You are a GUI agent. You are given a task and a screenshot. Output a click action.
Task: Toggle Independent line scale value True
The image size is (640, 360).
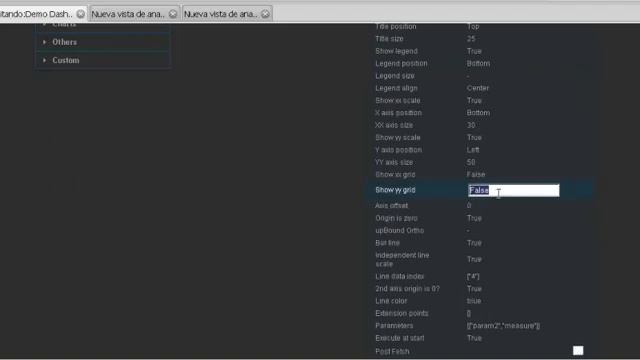point(474,259)
